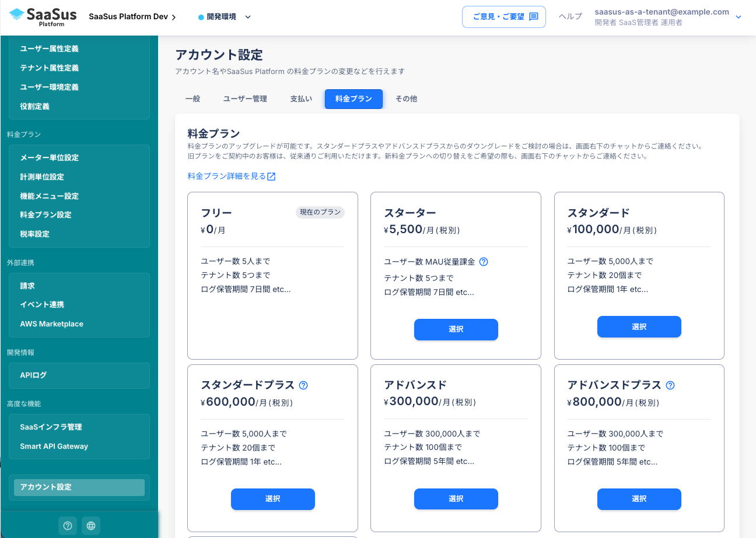Switch to the 支払い tab
The height and width of the screenshot is (538, 756).
coord(301,99)
